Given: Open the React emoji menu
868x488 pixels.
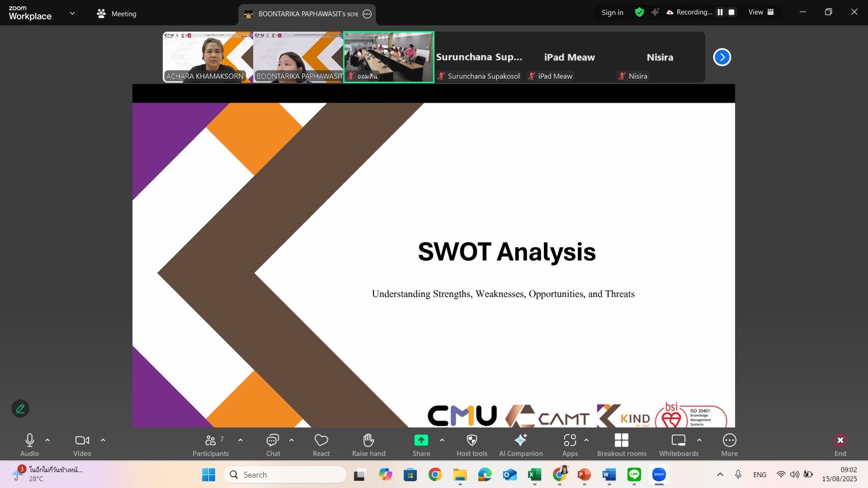Looking at the screenshot, I should coord(321,445).
